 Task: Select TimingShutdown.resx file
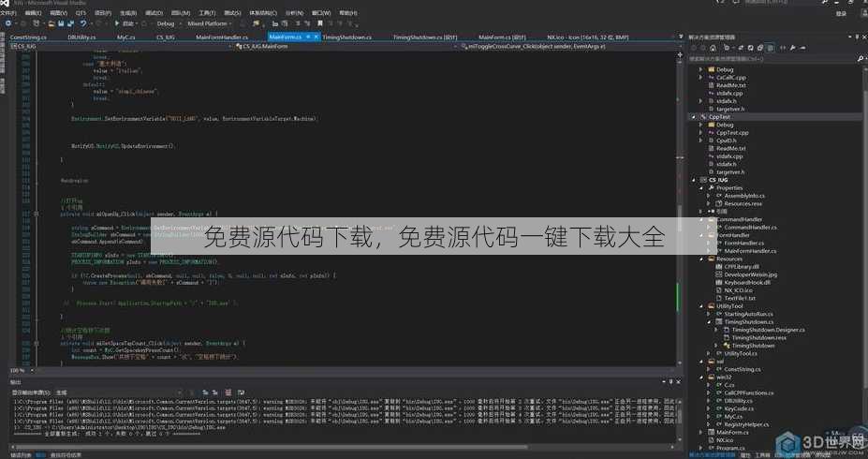point(758,338)
